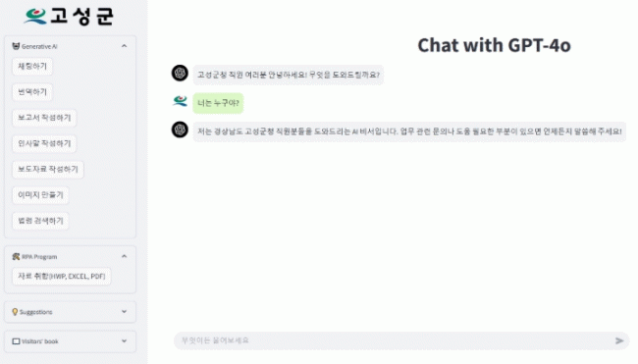This screenshot has height=364, width=638.
Task: Focus the chat message input field
Action: pos(395,340)
